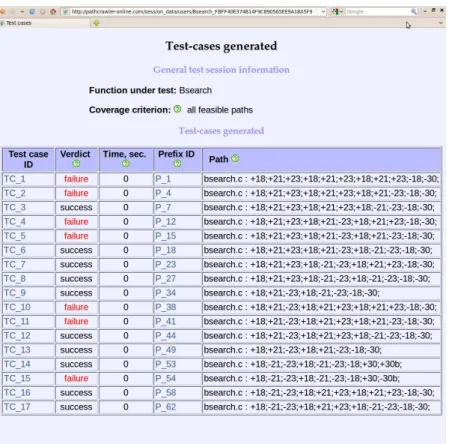The width and height of the screenshot is (449, 444).
Task: Click the failure verdict in TC_15 row
Action: [x=76, y=379]
